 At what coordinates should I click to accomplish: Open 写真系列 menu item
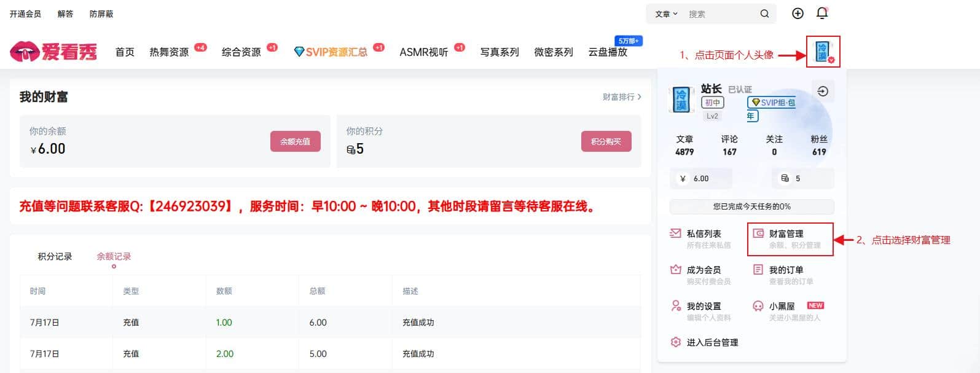(500, 52)
